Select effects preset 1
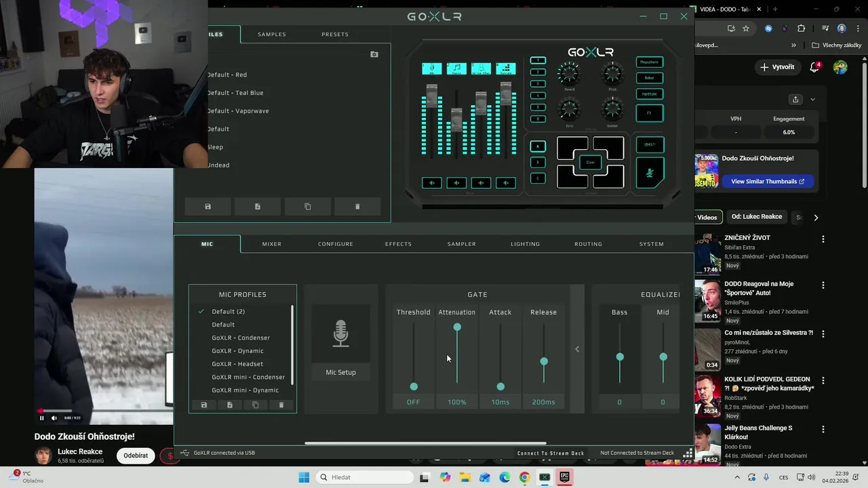This screenshot has width=868, height=488. coord(538,60)
